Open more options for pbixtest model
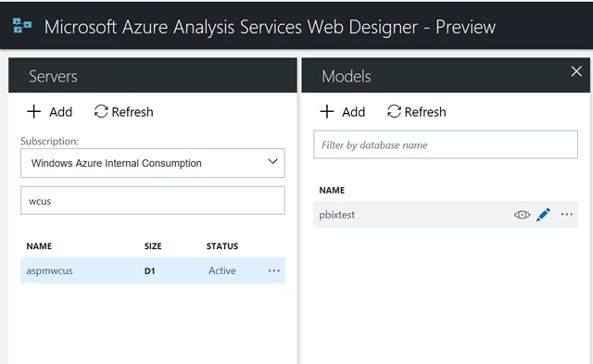The height and width of the screenshot is (364, 593). (566, 214)
